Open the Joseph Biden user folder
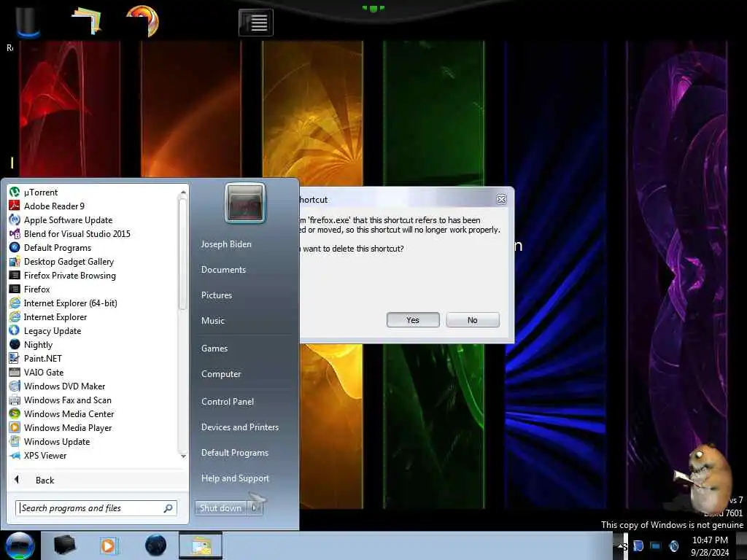The height and width of the screenshot is (560, 747). point(226,244)
